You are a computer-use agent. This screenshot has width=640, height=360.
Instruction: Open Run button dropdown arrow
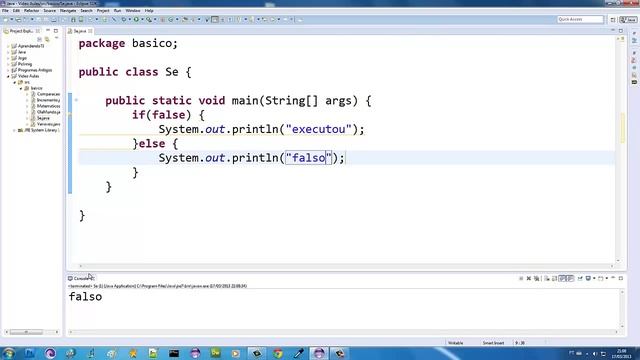[x=142, y=20]
